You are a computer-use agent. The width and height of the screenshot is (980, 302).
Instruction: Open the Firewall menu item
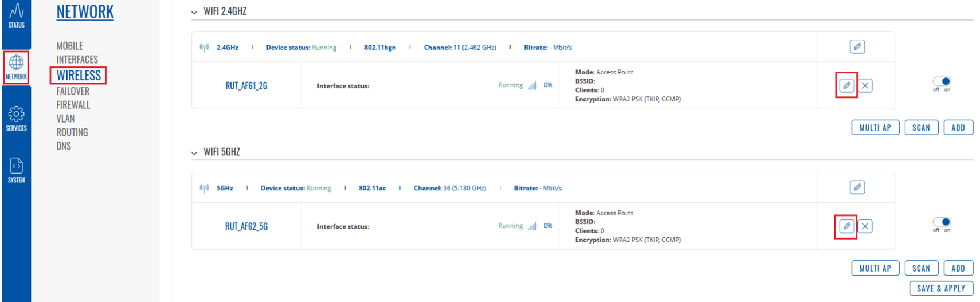(73, 105)
